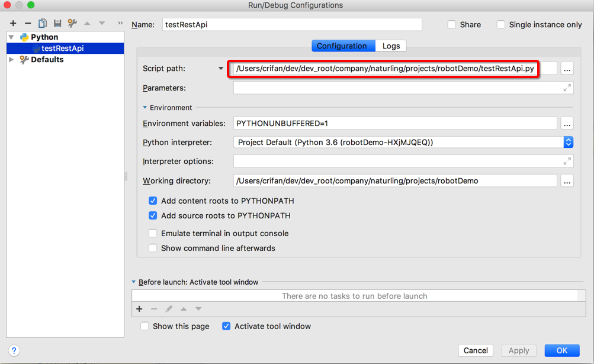Open the Python interpreter dropdown
Image resolution: width=594 pixels, height=364 pixels.
tap(569, 143)
